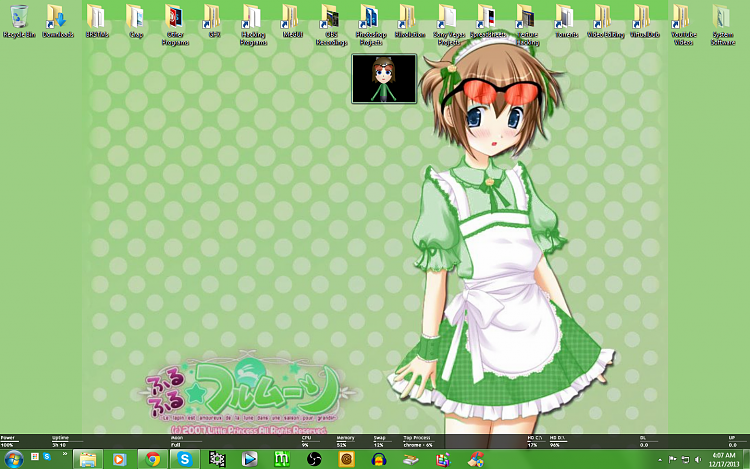
Task: Open the Torrents folder shortcut
Action: pos(566,21)
